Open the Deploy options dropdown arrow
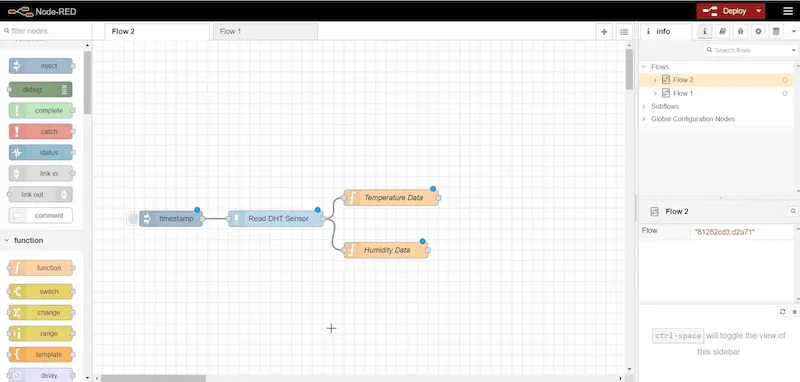 [x=759, y=11]
